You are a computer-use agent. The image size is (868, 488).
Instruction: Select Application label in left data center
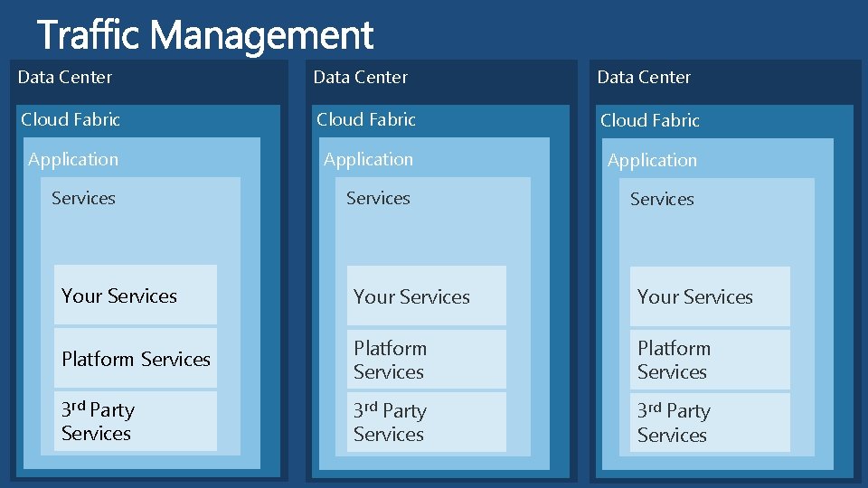click(x=73, y=159)
